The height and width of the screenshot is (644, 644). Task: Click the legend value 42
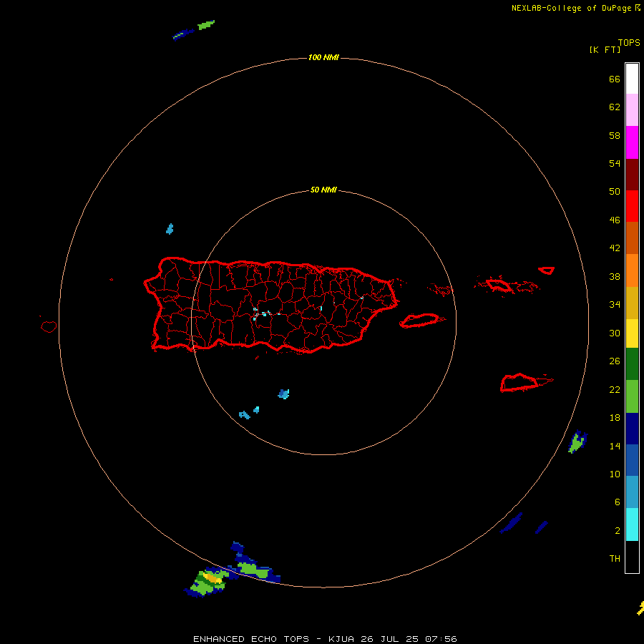(x=615, y=248)
